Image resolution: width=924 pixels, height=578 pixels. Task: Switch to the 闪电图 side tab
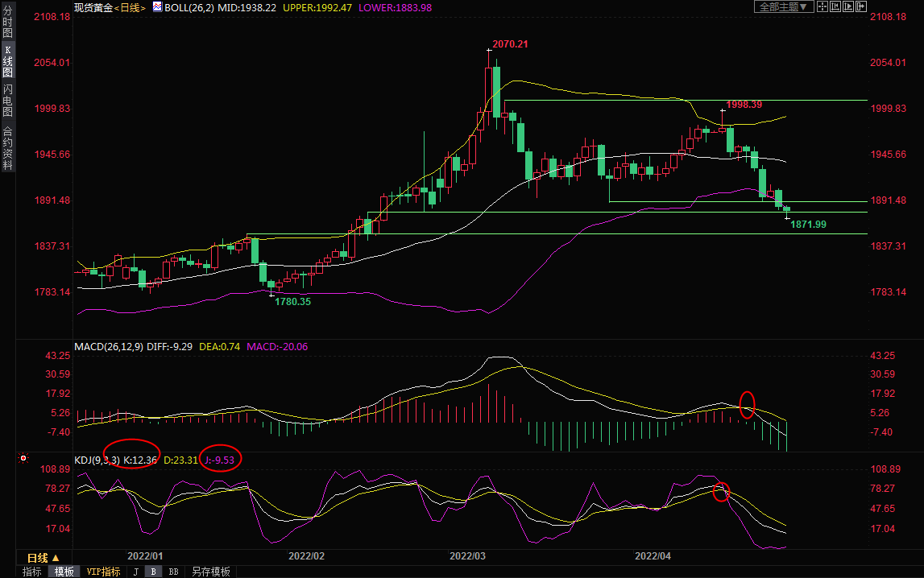click(x=7, y=101)
